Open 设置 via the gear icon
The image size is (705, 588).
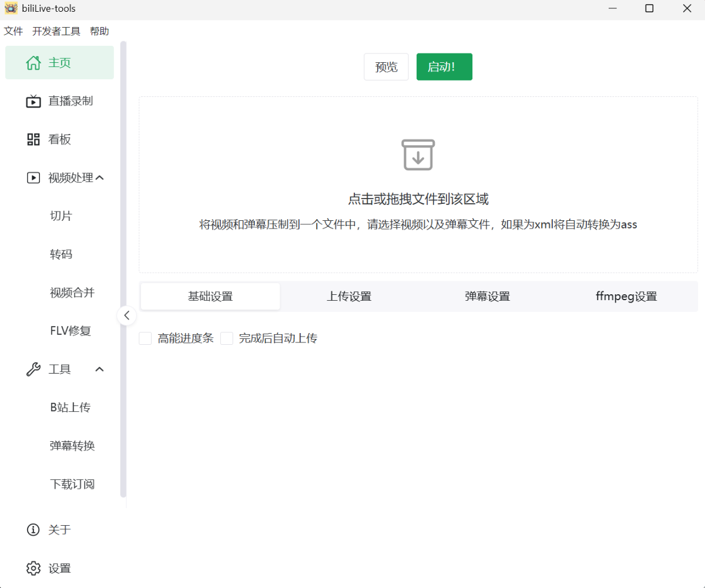click(33, 569)
